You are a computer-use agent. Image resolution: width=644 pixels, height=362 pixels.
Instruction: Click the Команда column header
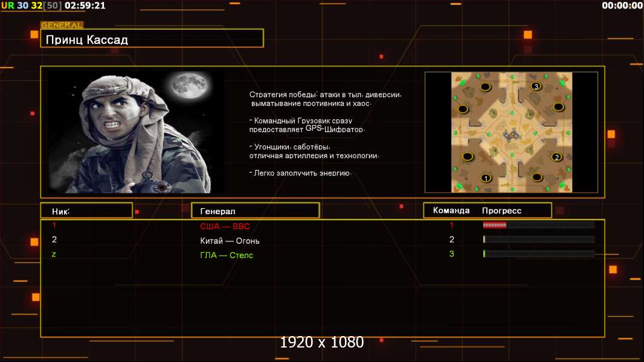(451, 211)
